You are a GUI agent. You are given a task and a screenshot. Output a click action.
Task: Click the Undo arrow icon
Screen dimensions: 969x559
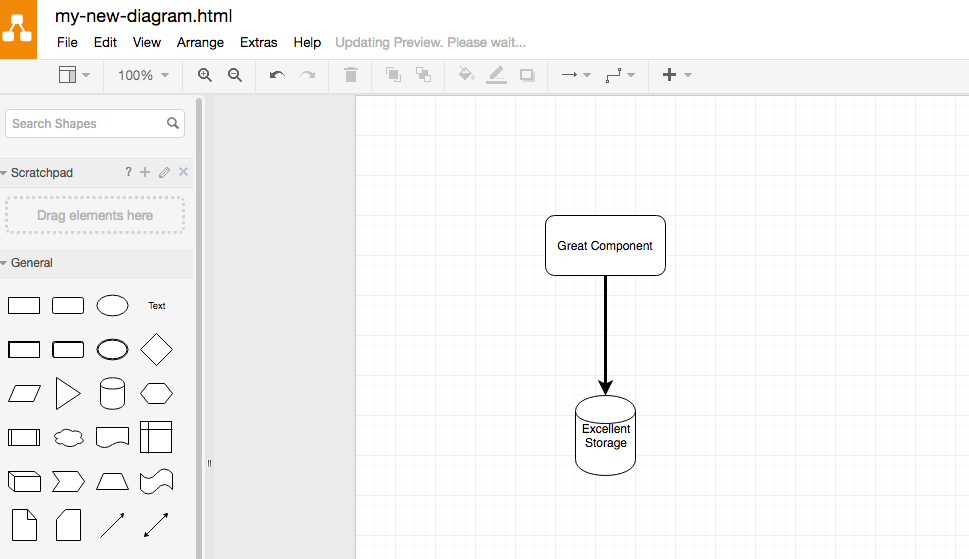pyautogui.click(x=277, y=75)
